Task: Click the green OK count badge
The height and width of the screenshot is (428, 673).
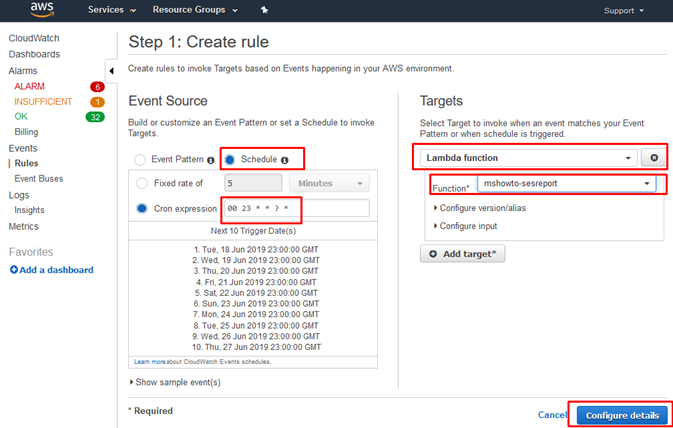Action: coord(95,117)
